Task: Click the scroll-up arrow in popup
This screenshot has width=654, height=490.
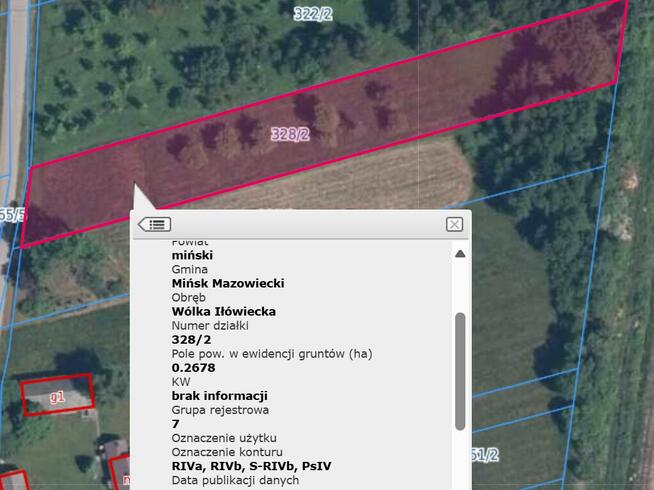Action: pos(460,254)
